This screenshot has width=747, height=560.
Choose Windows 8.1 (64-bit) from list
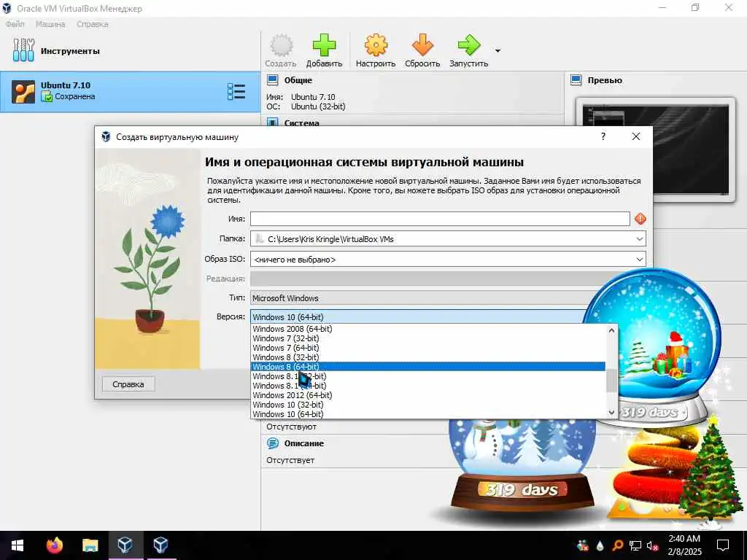[x=427, y=386]
